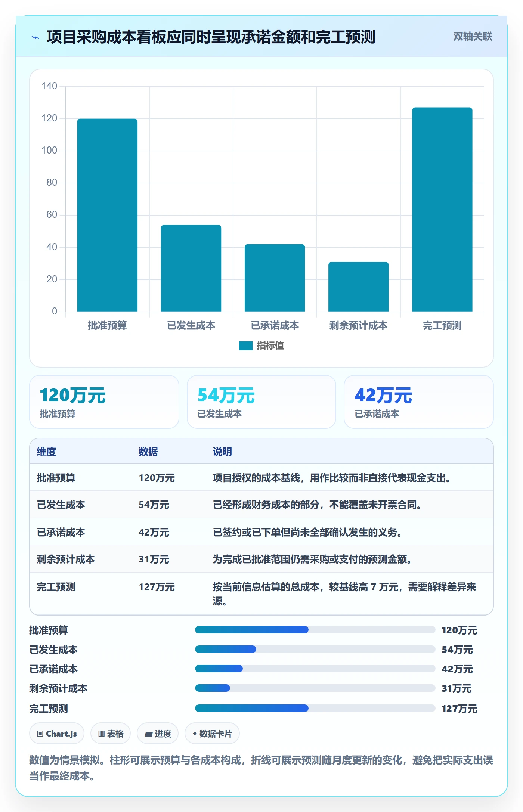Image resolution: width=523 pixels, height=812 pixels.
Task: Click the 维度 column header
Action: (46, 452)
